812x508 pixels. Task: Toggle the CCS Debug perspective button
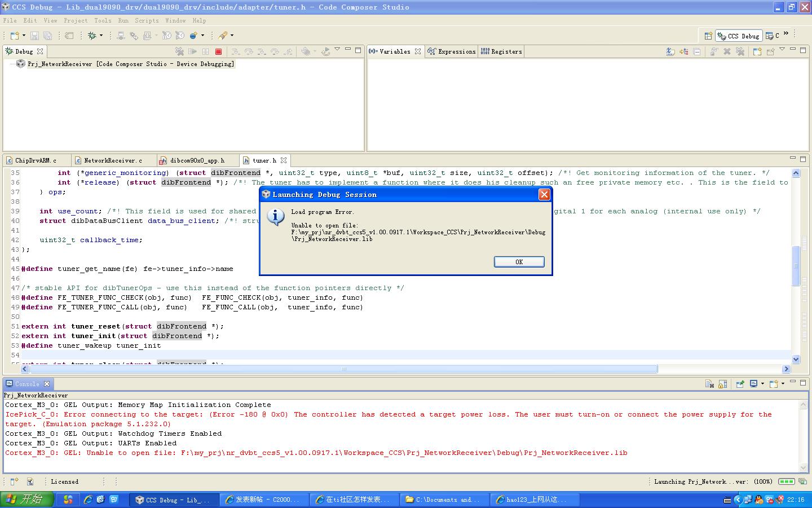click(739, 36)
